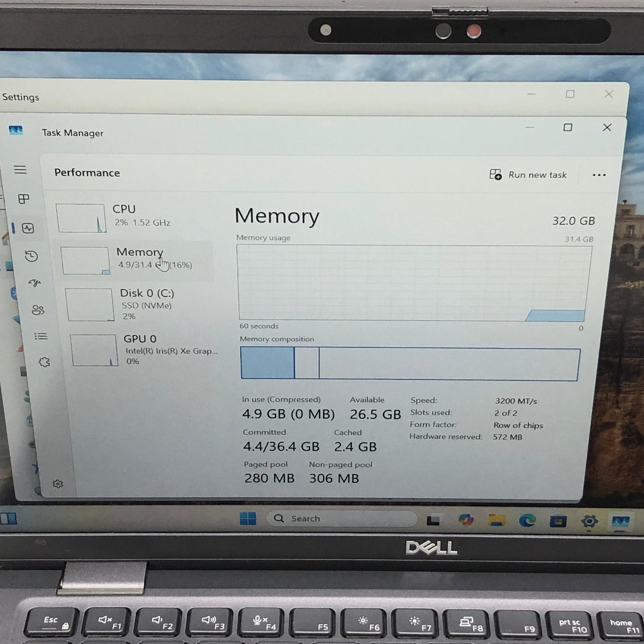644x644 pixels.
Task: Open the Windows Start menu
Action: [x=248, y=519]
